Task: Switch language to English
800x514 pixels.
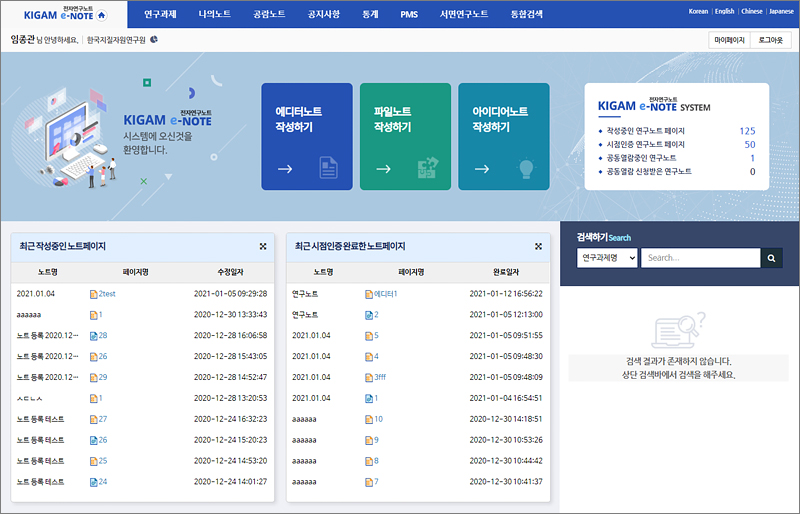Action: (x=725, y=11)
